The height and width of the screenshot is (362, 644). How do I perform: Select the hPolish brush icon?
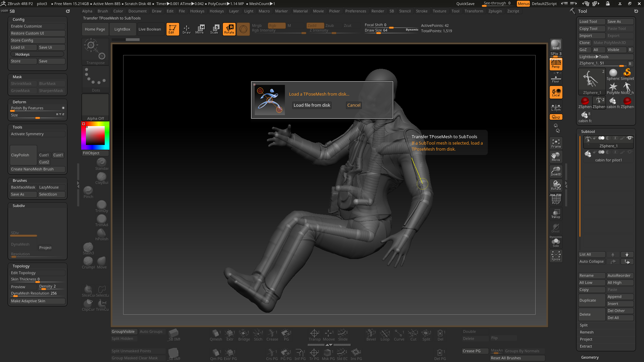click(102, 234)
